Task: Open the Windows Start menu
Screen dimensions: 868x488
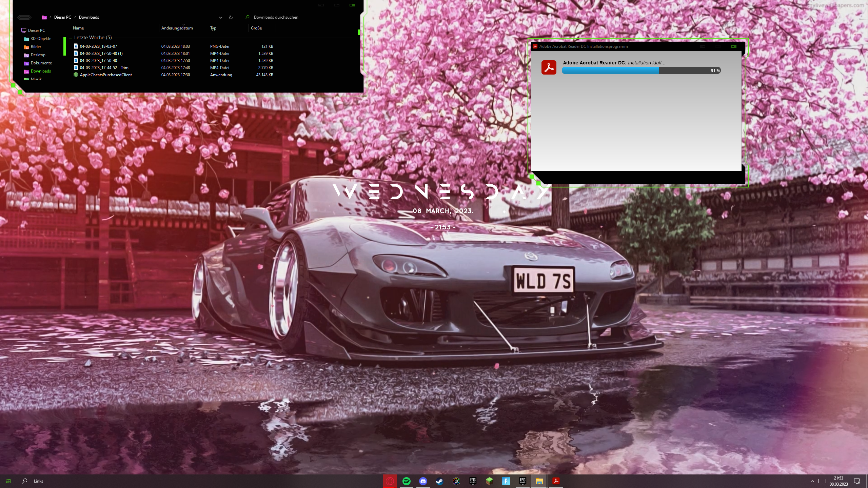Action: pyautogui.click(x=8, y=481)
